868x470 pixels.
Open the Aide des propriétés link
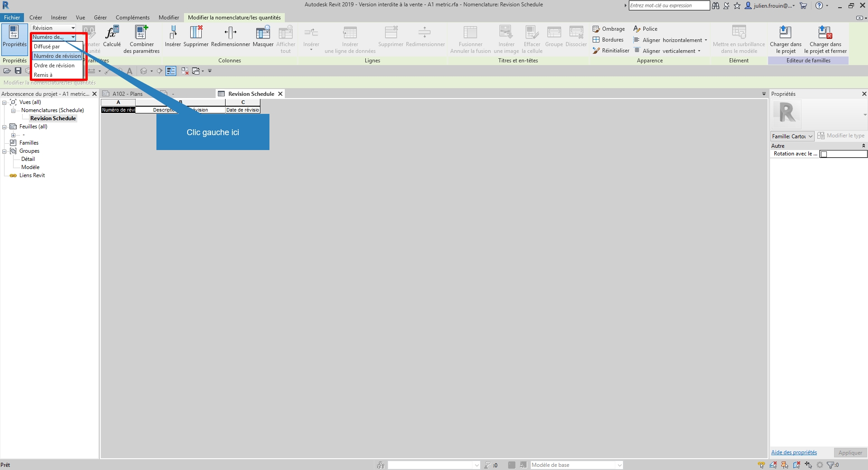coord(794,452)
